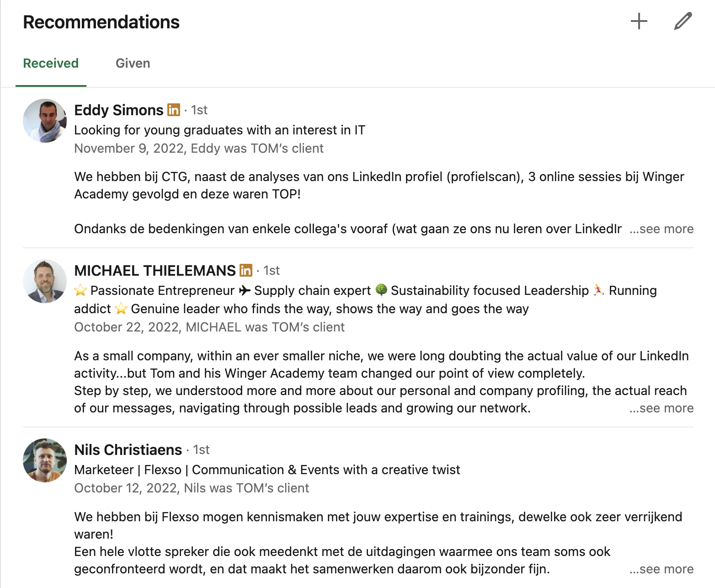
Task: Expand Nils Christiaens recommendation via see more
Action: coord(662,569)
